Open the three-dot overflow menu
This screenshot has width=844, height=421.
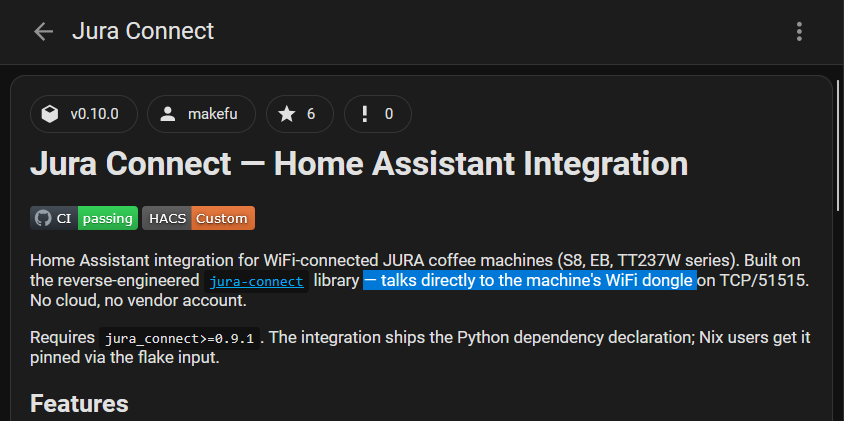click(x=799, y=32)
